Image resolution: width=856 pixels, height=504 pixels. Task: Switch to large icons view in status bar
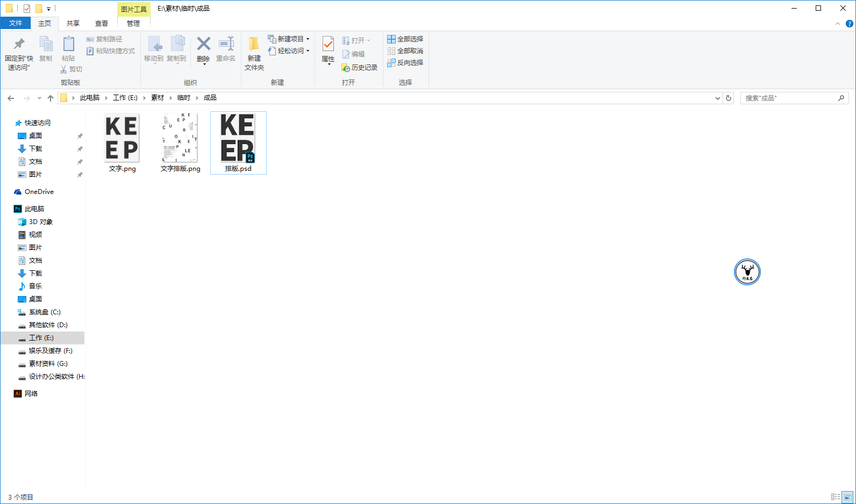pos(847,497)
